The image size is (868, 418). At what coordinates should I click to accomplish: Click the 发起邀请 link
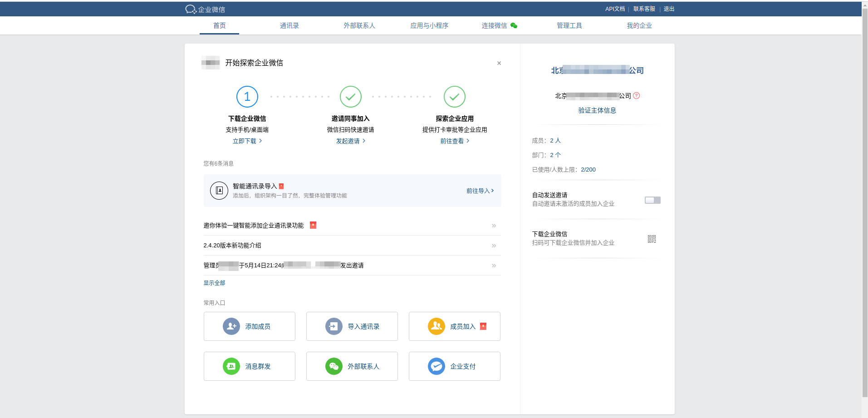tap(351, 141)
